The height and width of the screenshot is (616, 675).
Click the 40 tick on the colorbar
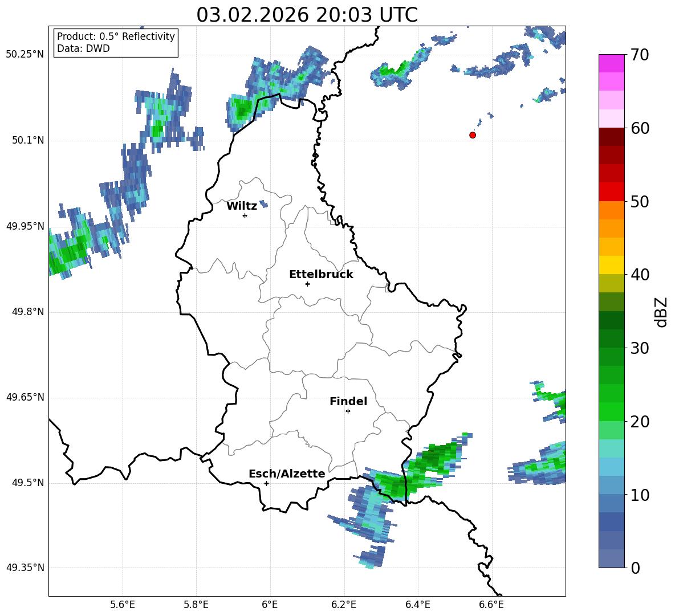pos(639,275)
